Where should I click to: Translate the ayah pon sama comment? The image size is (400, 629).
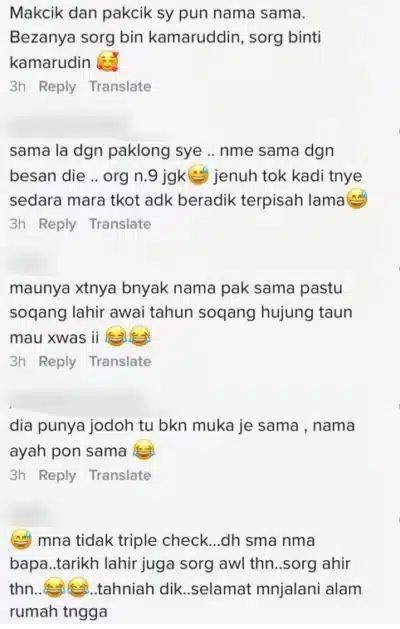coord(120,475)
